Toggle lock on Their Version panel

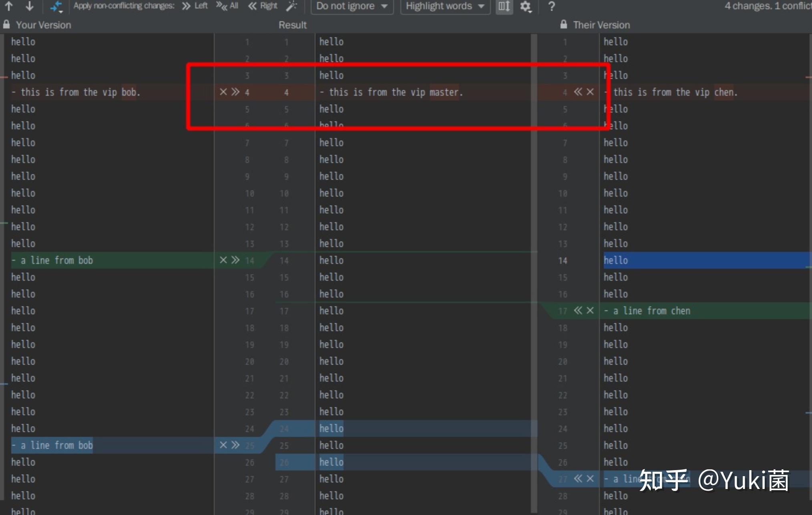tap(563, 24)
